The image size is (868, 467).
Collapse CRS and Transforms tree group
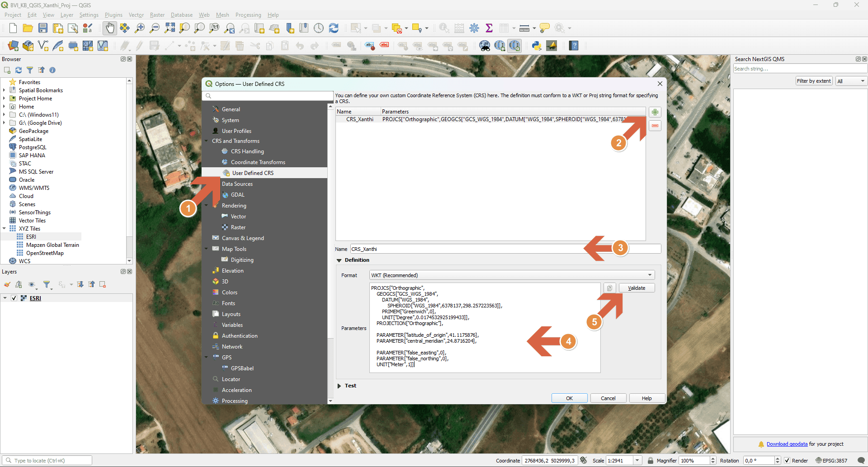tap(207, 141)
